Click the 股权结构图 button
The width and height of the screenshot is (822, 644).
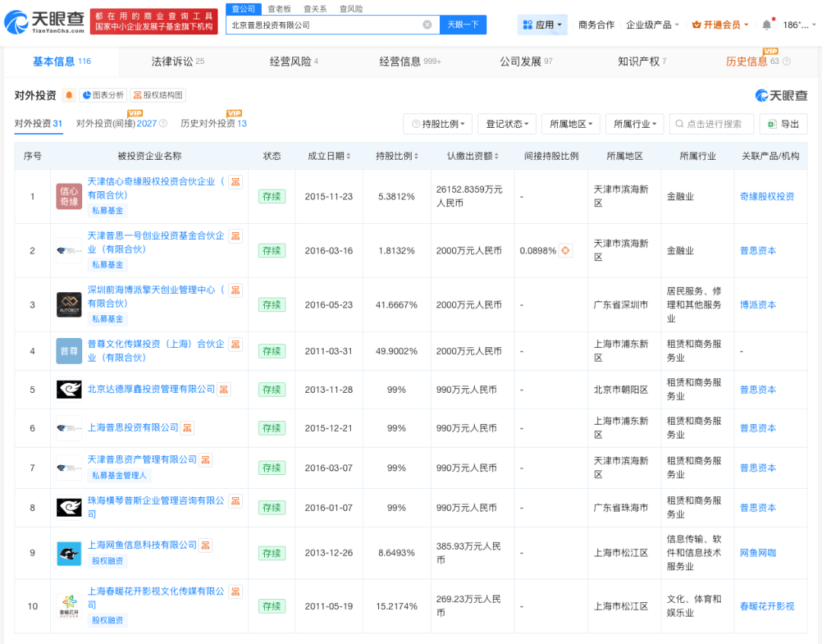pos(158,95)
